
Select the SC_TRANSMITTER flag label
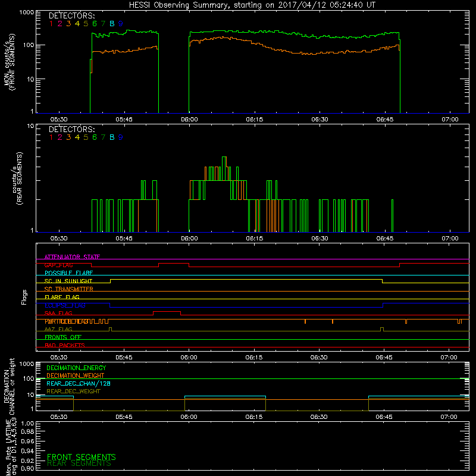coord(69,289)
